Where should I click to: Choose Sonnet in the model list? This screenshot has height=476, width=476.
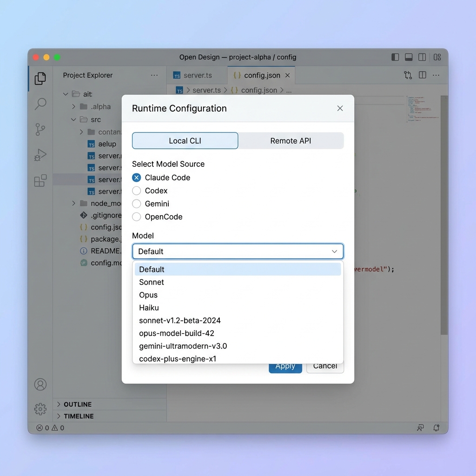click(238, 282)
